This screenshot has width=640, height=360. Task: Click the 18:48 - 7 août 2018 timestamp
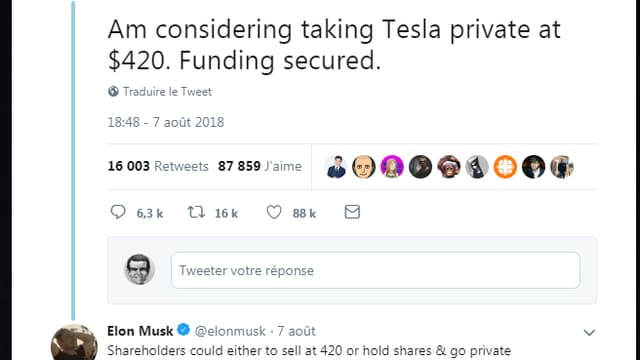pos(166,122)
